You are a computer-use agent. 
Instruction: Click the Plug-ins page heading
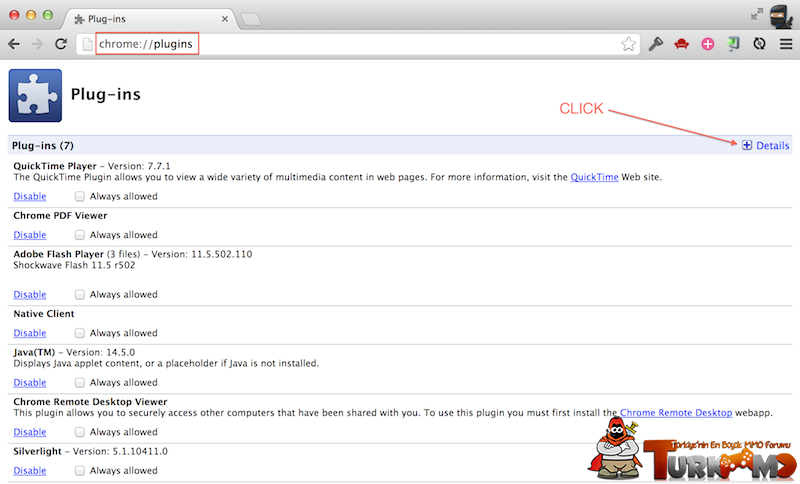click(106, 94)
